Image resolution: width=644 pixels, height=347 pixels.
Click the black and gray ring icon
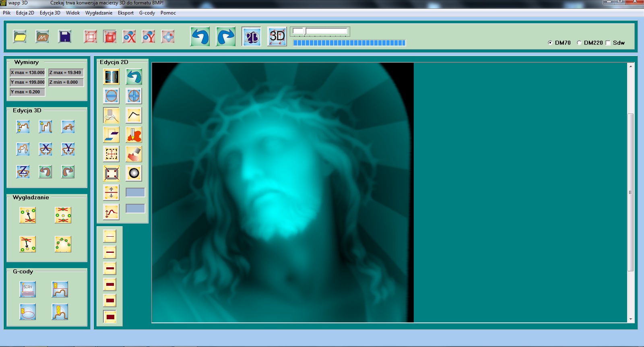click(x=134, y=173)
